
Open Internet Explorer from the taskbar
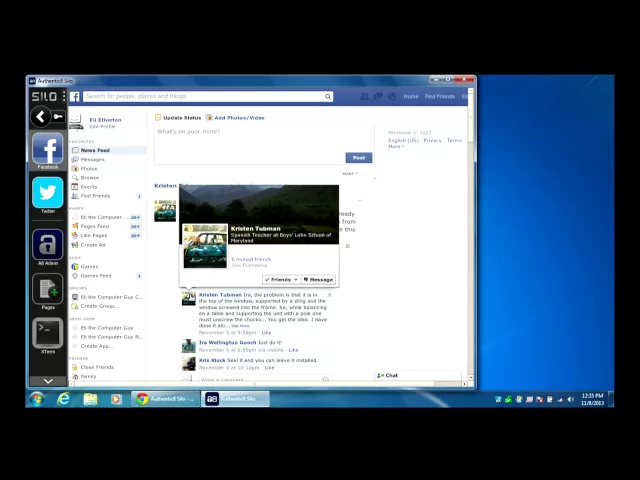pyautogui.click(x=64, y=399)
